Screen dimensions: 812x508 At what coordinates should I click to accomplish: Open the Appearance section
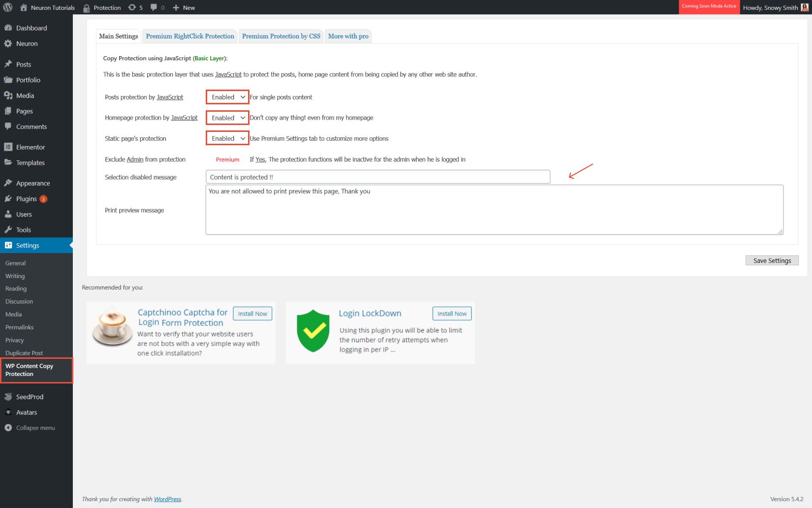[32, 183]
